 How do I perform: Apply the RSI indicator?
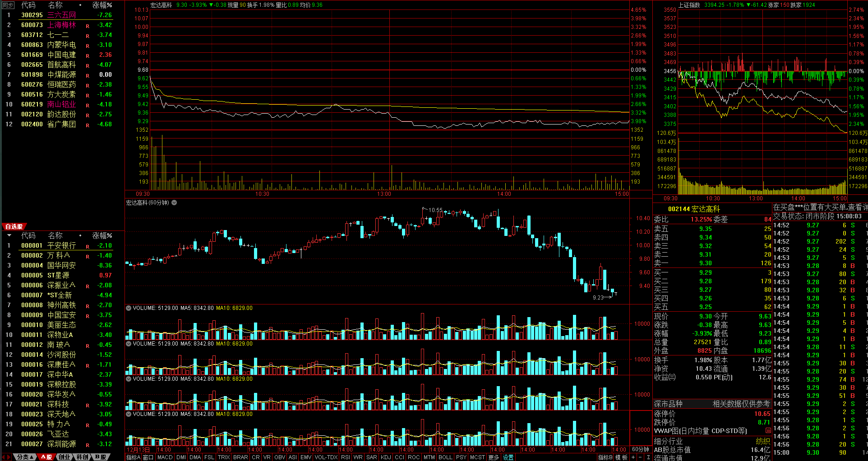tap(346, 457)
